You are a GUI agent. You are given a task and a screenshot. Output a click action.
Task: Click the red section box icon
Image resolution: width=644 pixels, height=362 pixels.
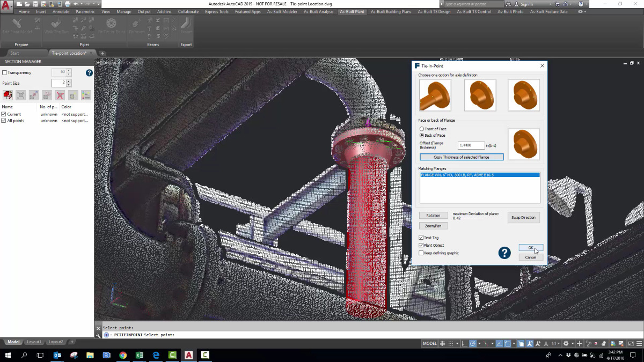pos(8,95)
